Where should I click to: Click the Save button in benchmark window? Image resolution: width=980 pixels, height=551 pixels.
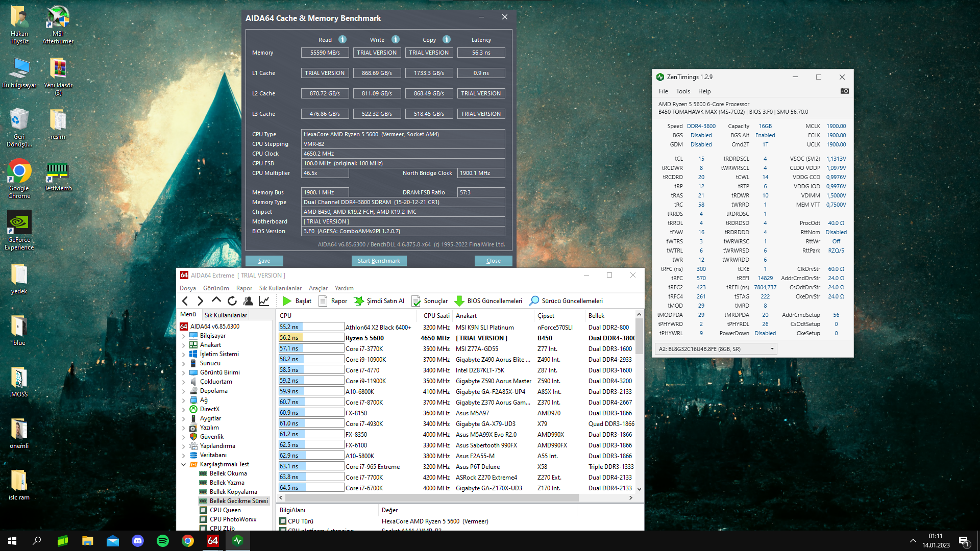264,261
